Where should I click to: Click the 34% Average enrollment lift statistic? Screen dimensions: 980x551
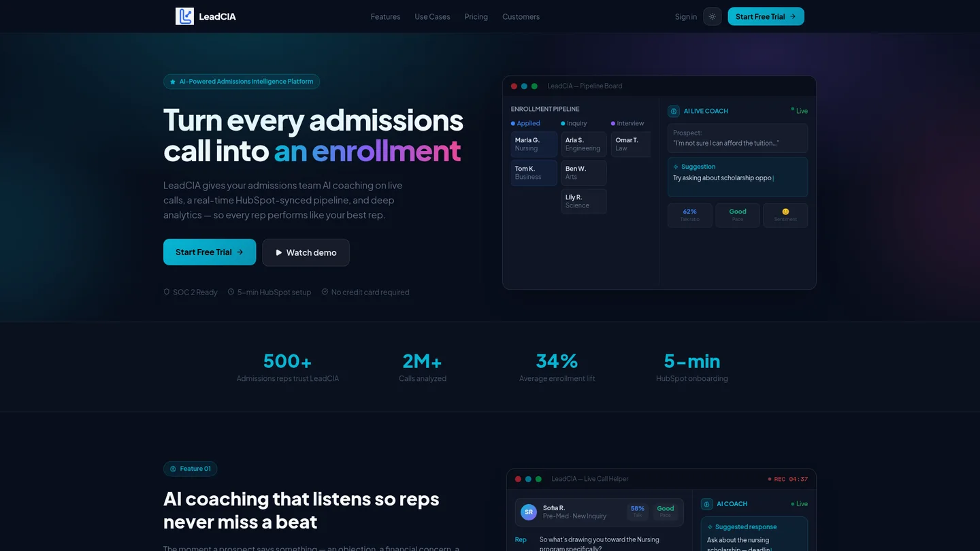pos(557,367)
